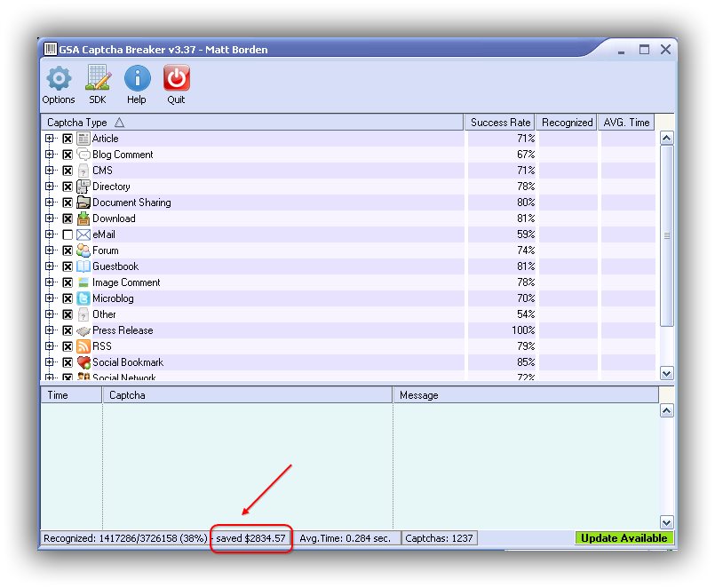Click Press Release 100% success rate
This screenshot has height=588, width=715.
(523, 330)
